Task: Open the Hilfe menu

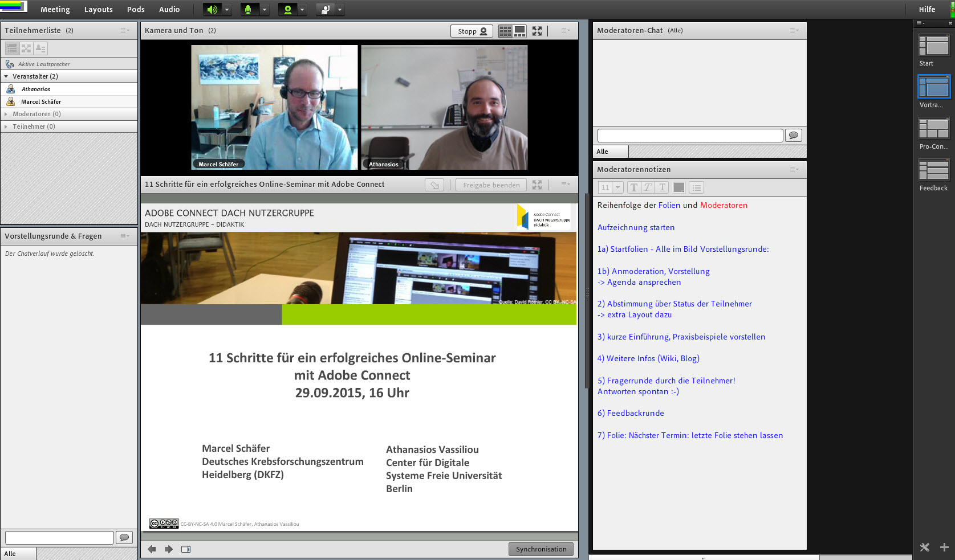Action: (927, 9)
